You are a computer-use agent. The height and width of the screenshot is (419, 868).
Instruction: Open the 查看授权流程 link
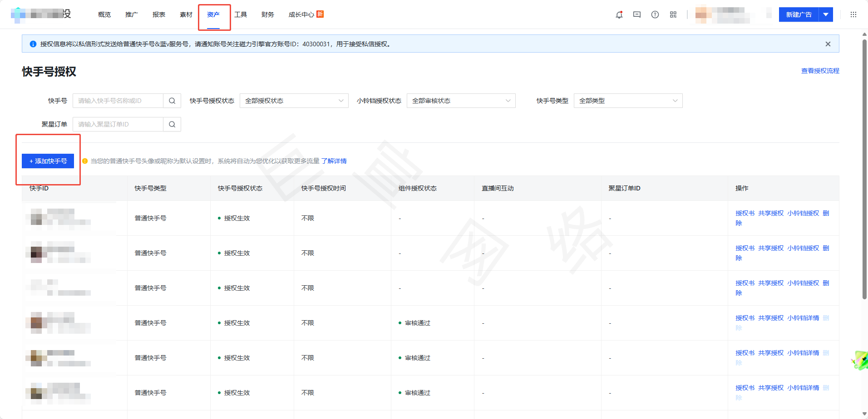click(820, 71)
